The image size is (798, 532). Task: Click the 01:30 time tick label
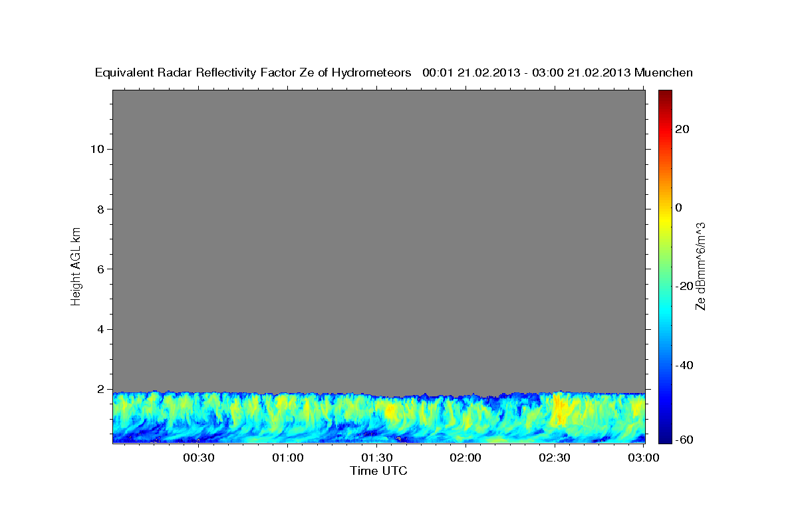(x=376, y=458)
